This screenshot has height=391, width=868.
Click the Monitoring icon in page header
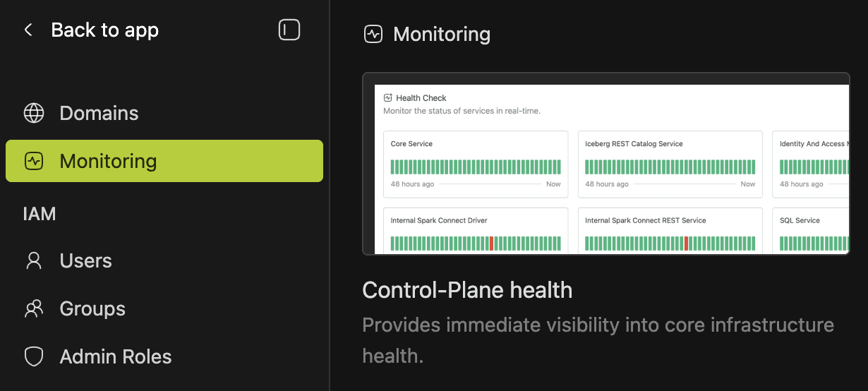point(373,34)
